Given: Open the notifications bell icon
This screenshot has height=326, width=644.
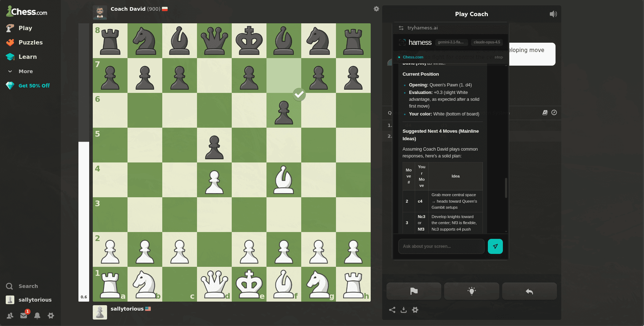Looking at the screenshot, I should click(37, 316).
